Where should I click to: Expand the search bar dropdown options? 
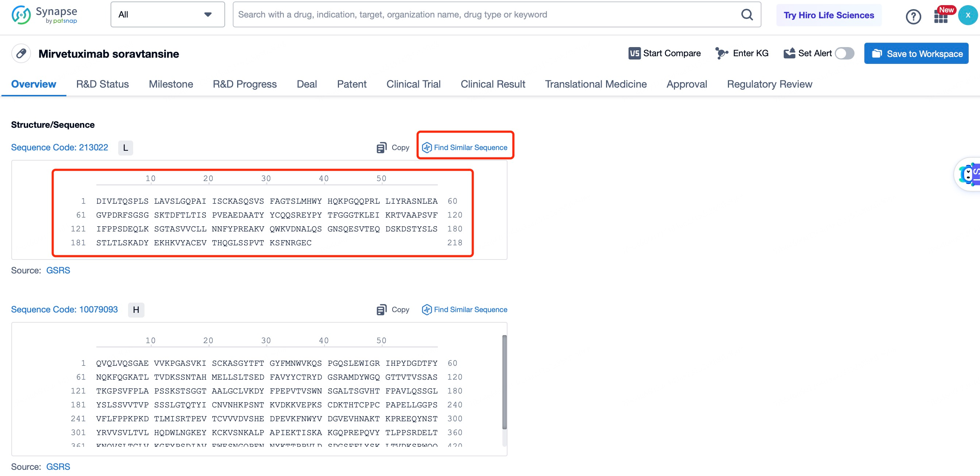(209, 15)
